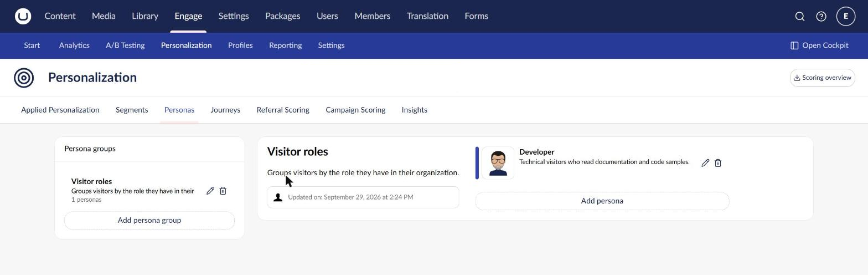Click the Scoring overview button
The height and width of the screenshot is (275, 868).
pyautogui.click(x=822, y=78)
